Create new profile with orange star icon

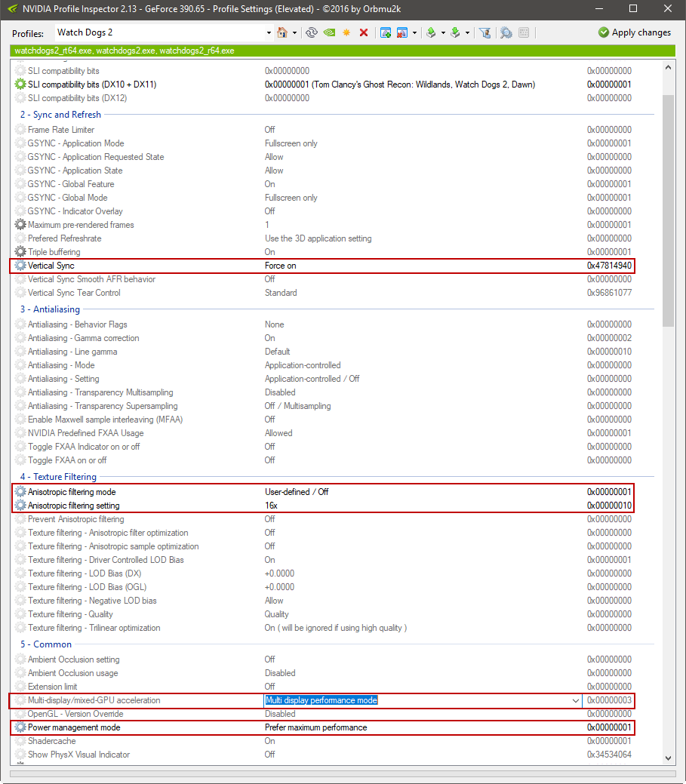click(x=346, y=32)
